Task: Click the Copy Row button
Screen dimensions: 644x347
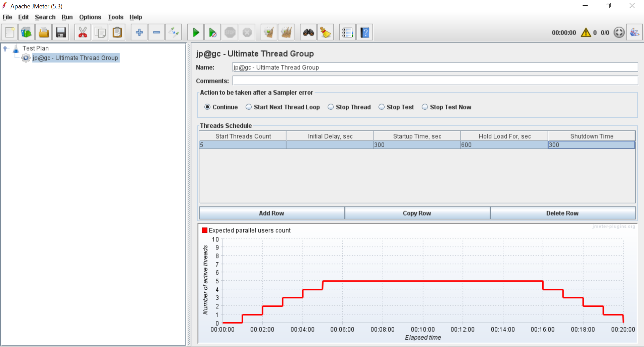Action: [417, 213]
